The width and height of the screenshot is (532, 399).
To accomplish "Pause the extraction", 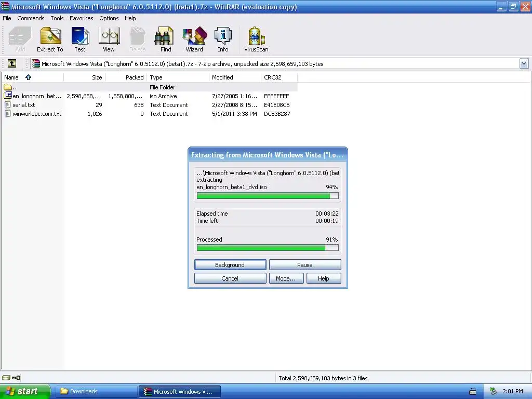I will pyautogui.click(x=305, y=265).
